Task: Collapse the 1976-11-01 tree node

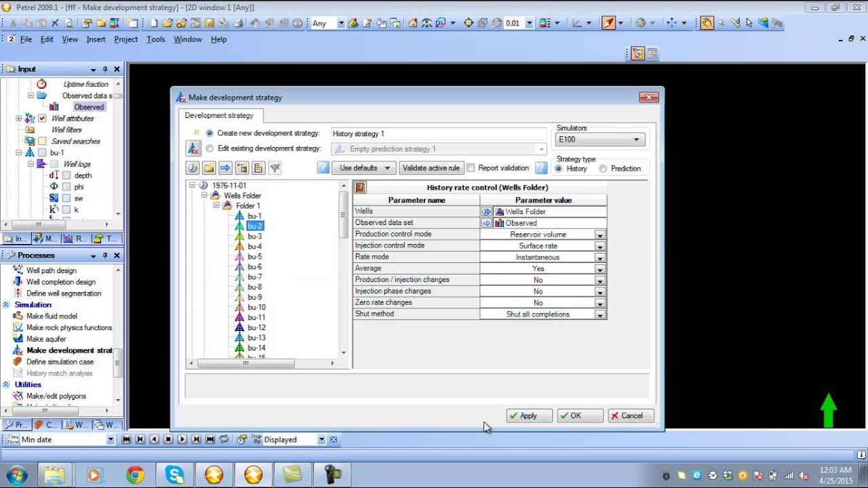Action: coord(193,185)
